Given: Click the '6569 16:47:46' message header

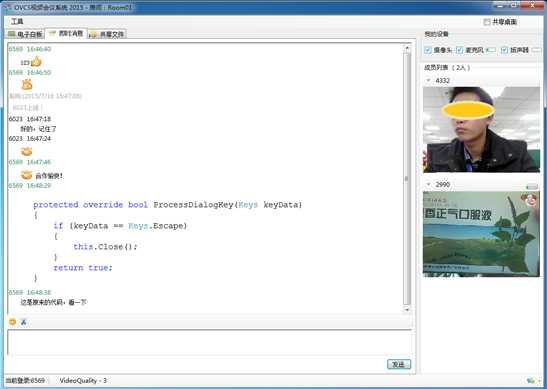Looking at the screenshot, I should [30, 162].
